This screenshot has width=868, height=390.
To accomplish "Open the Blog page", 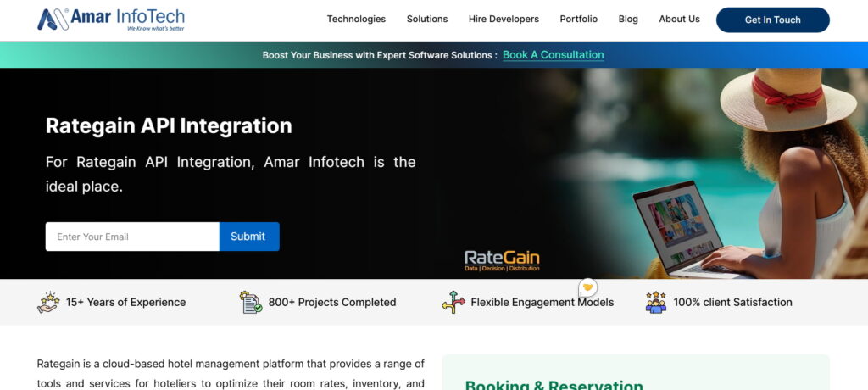I will coord(628,19).
